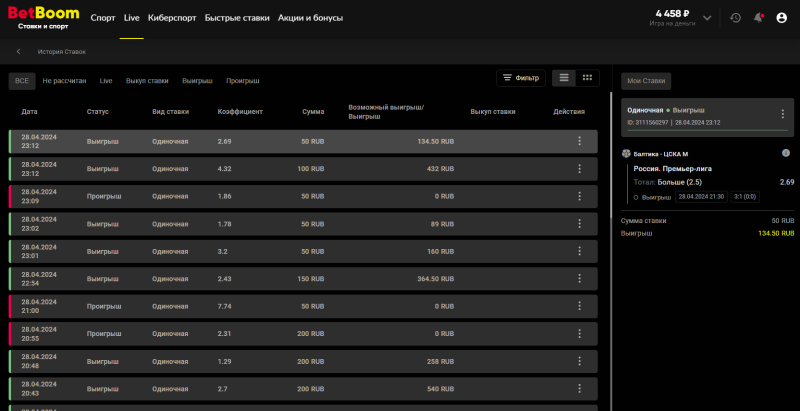Viewport: 800px width, 411px height.
Task: Open actions menu for 4.32 coefficient bet
Action: (x=579, y=167)
